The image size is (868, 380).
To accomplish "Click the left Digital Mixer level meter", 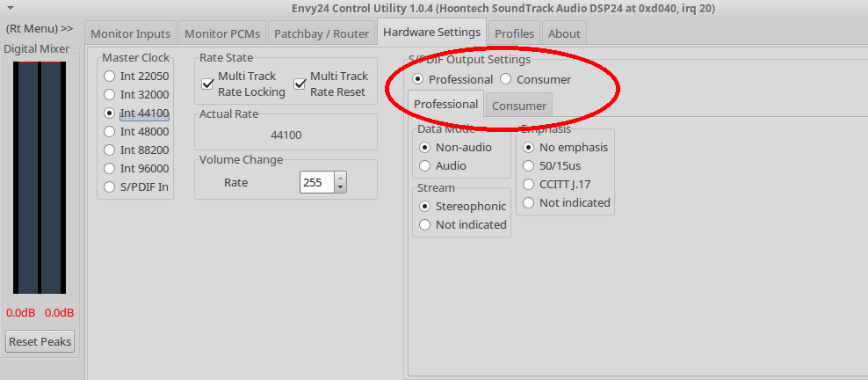I will click(27, 178).
